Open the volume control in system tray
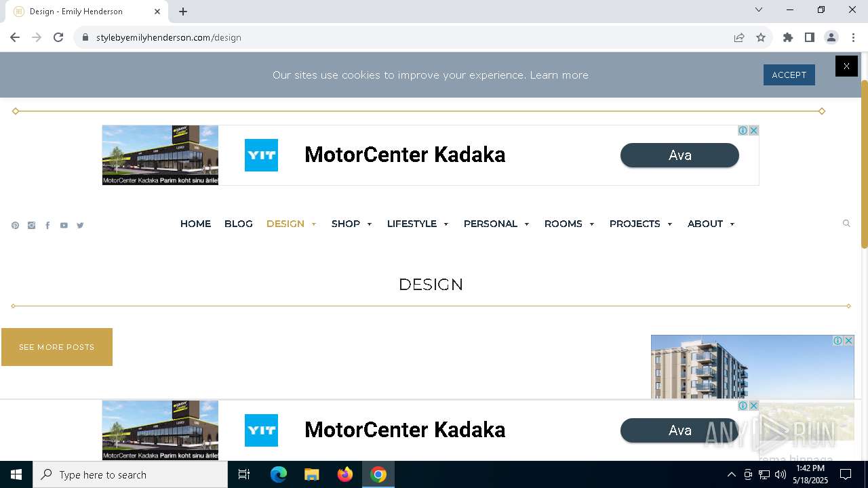This screenshot has width=868, height=488. 781,474
